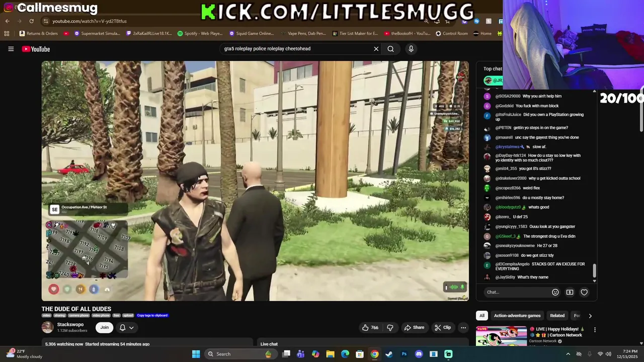Image resolution: width=644 pixels, height=362 pixels.
Task: Open File Explorer from taskbar
Action: click(x=330, y=354)
